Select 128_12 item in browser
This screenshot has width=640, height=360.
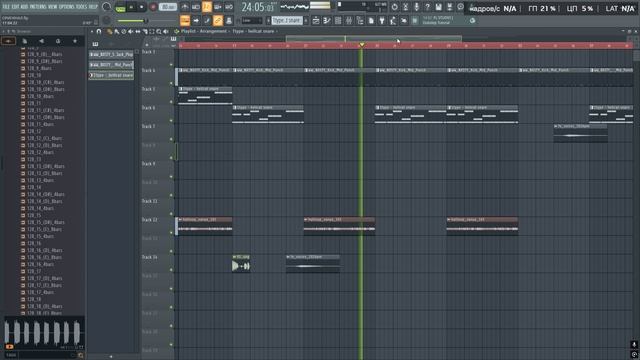coord(34,131)
